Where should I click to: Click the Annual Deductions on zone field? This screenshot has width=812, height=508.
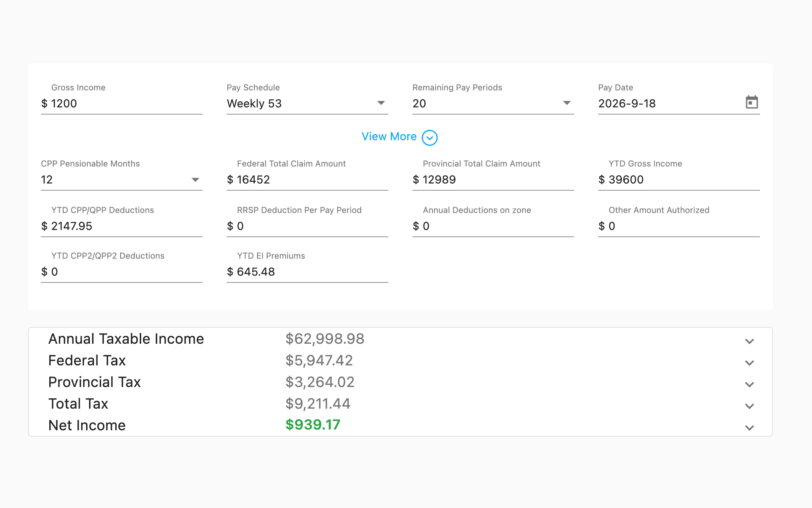pos(493,226)
